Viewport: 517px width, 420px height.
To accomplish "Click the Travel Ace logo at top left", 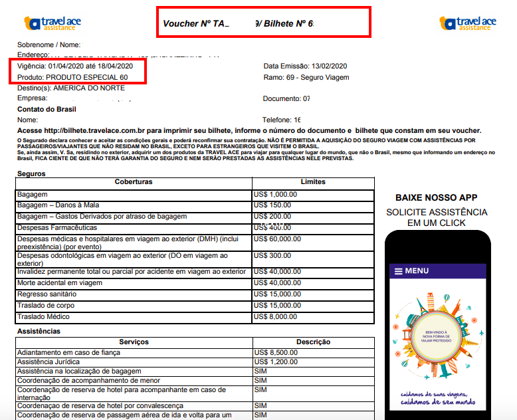I will [x=52, y=24].
